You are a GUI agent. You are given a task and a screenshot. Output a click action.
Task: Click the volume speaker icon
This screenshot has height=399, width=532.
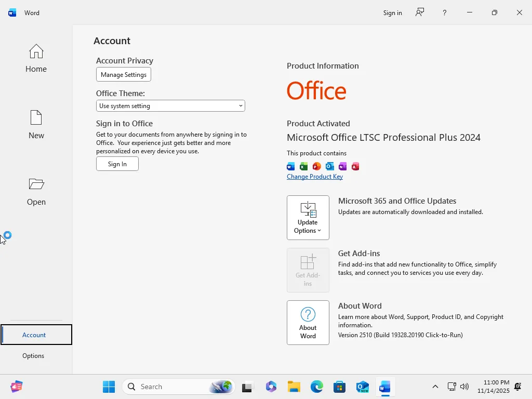[x=464, y=387]
